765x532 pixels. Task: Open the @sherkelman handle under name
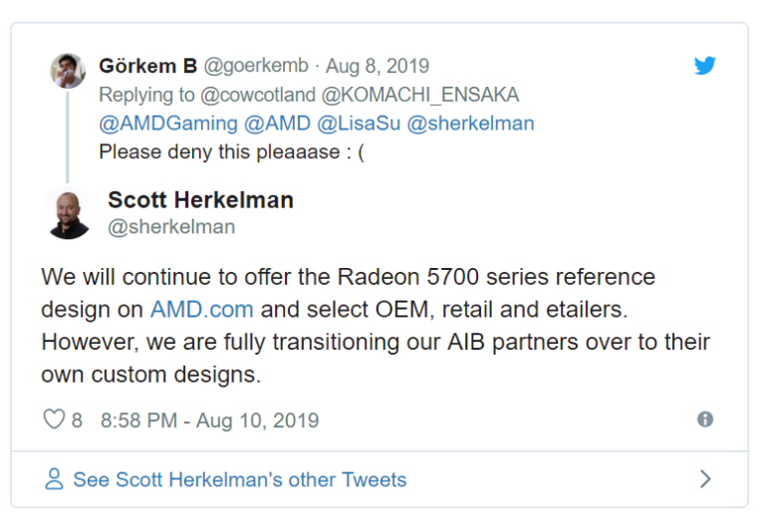(171, 227)
